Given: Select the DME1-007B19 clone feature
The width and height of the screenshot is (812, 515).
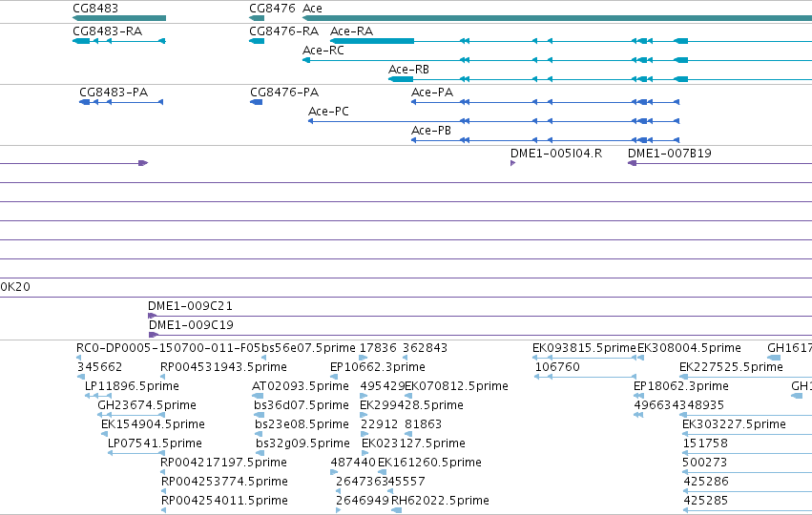Looking at the screenshot, I should [719, 163].
